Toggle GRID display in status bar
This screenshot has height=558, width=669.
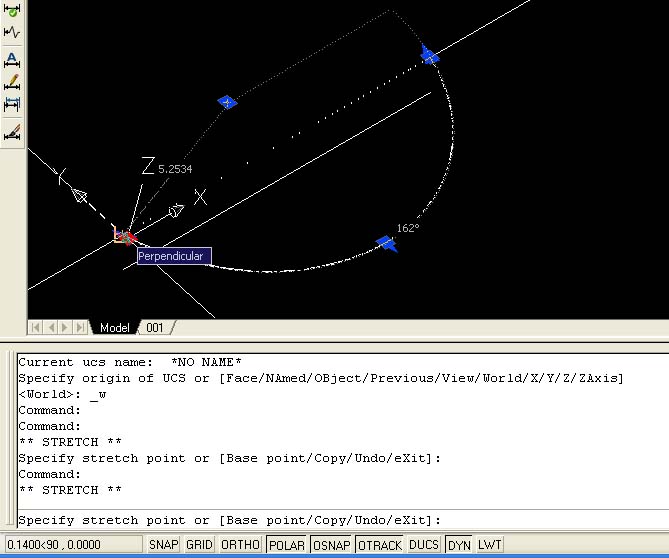pyautogui.click(x=199, y=545)
